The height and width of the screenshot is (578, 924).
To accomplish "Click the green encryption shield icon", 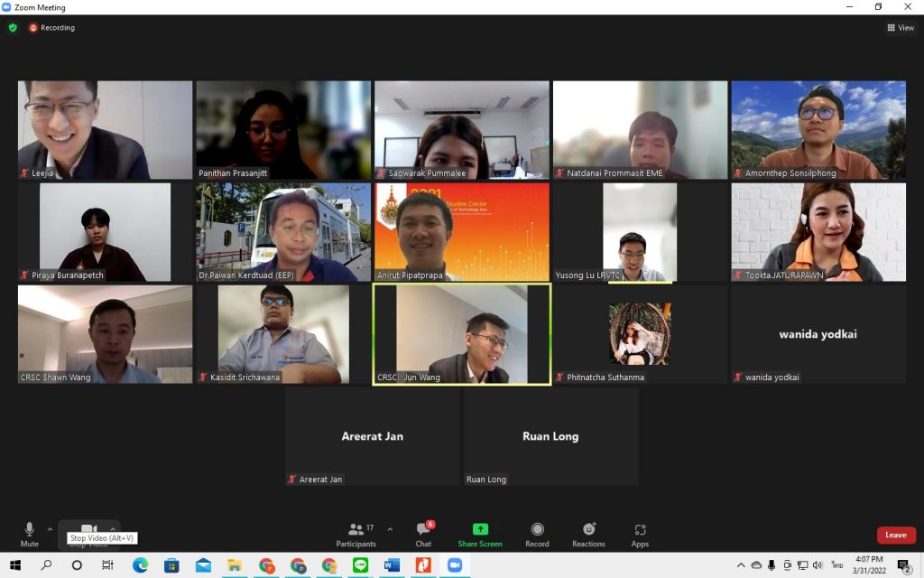I will click(13, 28).
